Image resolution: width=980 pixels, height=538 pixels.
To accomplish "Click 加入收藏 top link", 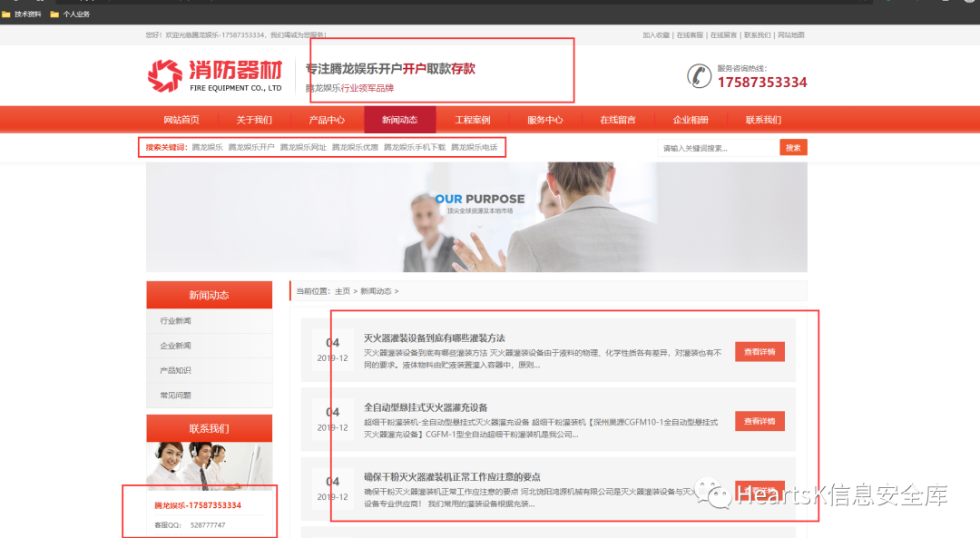I will point(656,35).
